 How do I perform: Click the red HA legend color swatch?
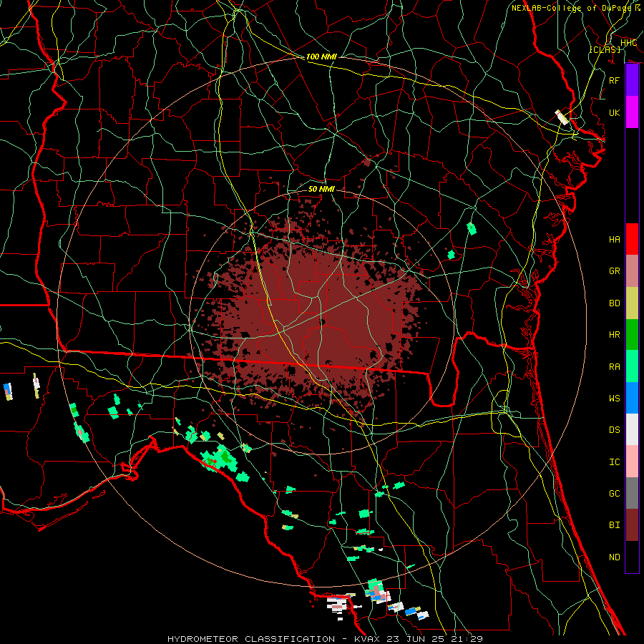tap(632, 239)
